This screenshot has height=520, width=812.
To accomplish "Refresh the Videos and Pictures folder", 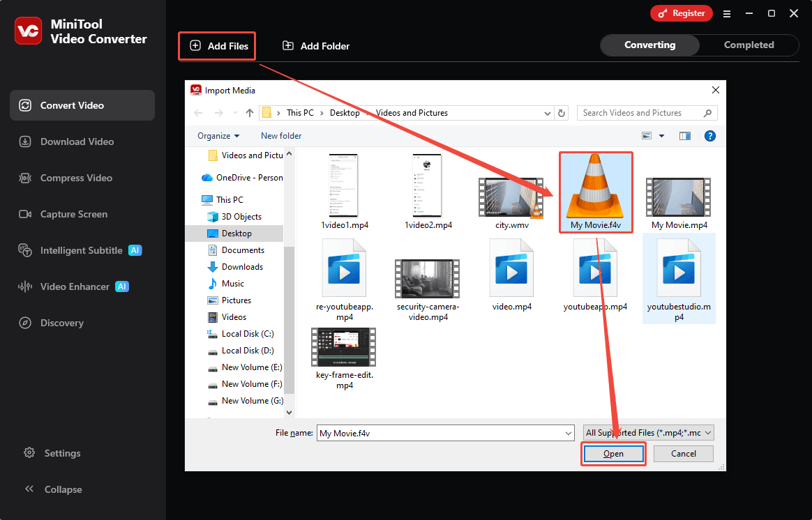I will (562, 113).
